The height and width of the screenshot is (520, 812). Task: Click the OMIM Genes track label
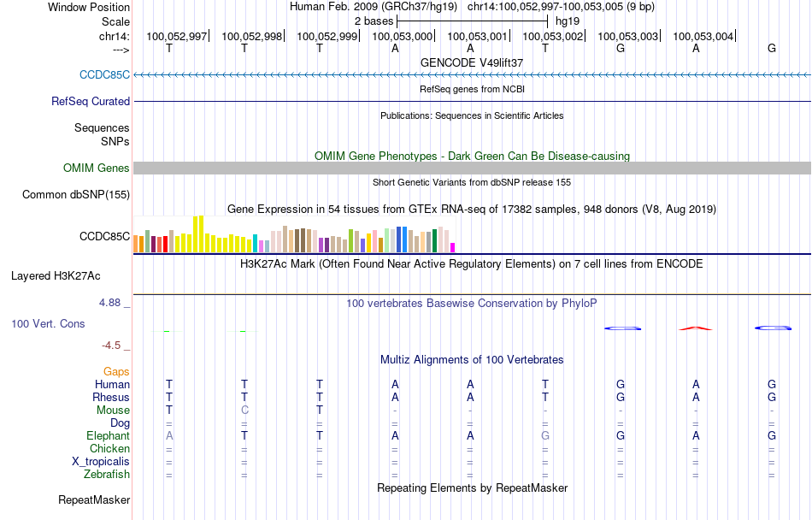click(97, 168)
